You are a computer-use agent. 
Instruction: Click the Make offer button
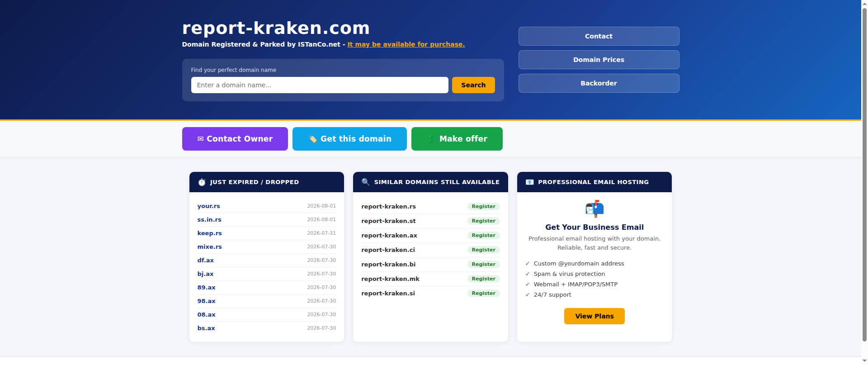tap(457, 139)
